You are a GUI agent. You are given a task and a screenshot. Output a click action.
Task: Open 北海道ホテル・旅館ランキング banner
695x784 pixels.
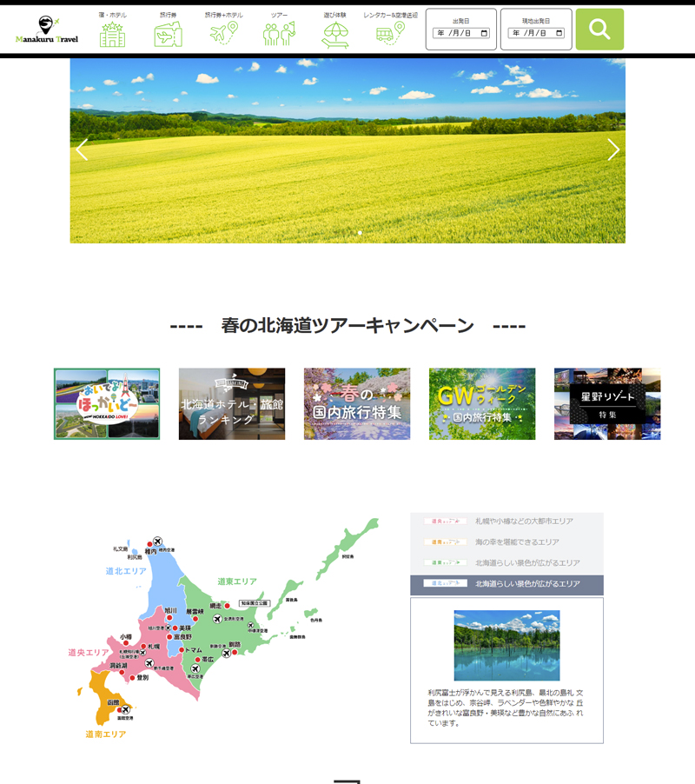tap(232, 403)
